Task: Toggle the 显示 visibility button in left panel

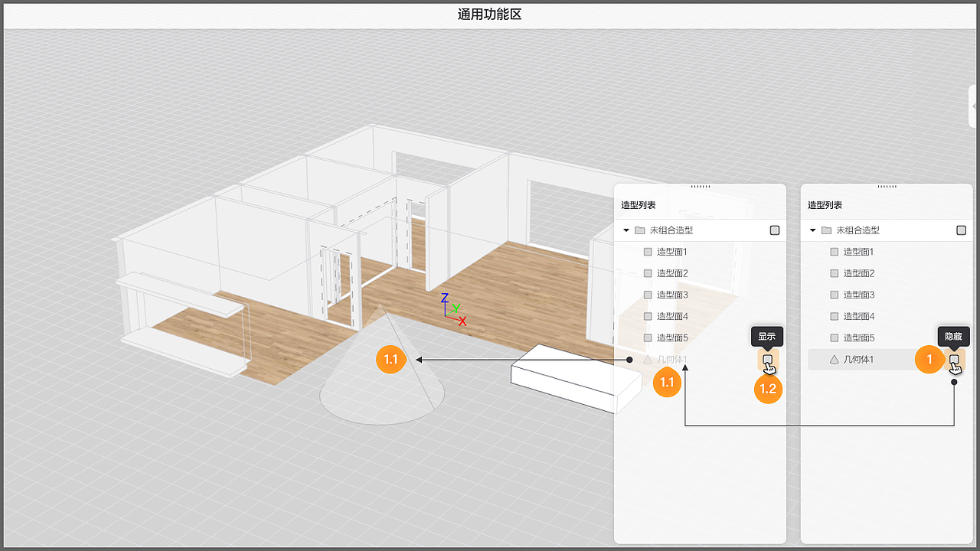Action: tap(767, 358)
